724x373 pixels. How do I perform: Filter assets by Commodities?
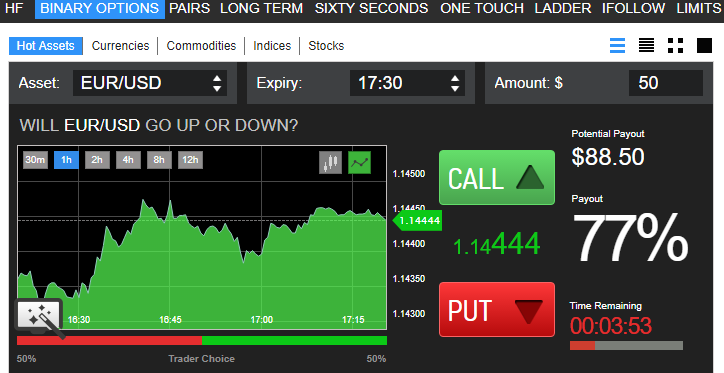click(x=201, y=46)
